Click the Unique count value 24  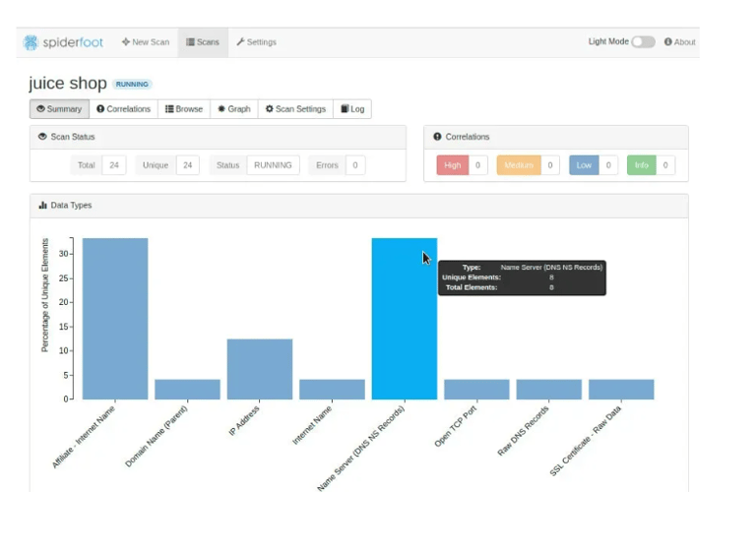click(188, 165)
